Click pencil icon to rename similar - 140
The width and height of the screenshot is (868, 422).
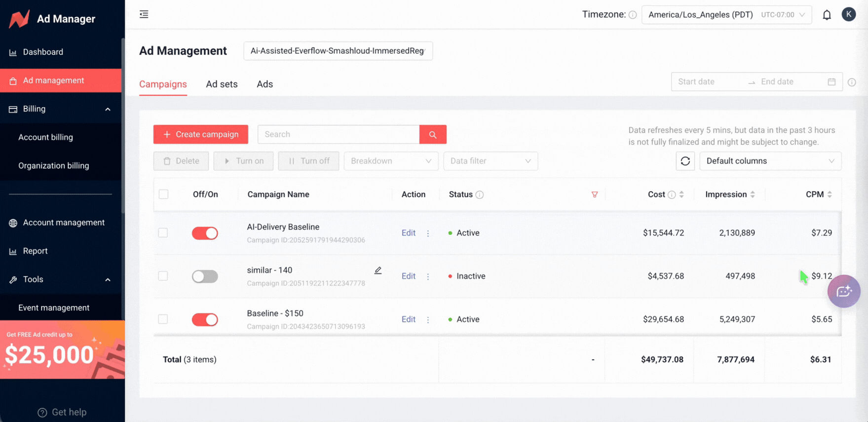click(x=378, y=270)
